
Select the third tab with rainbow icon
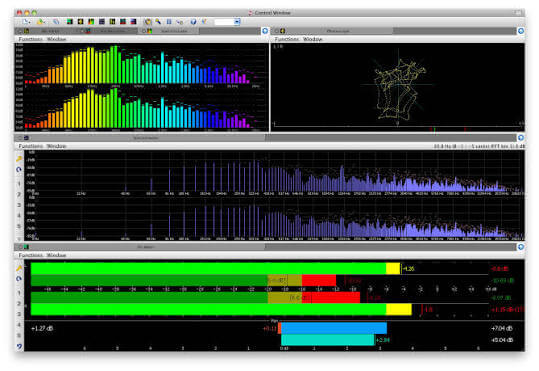click(x=168, y=31)
